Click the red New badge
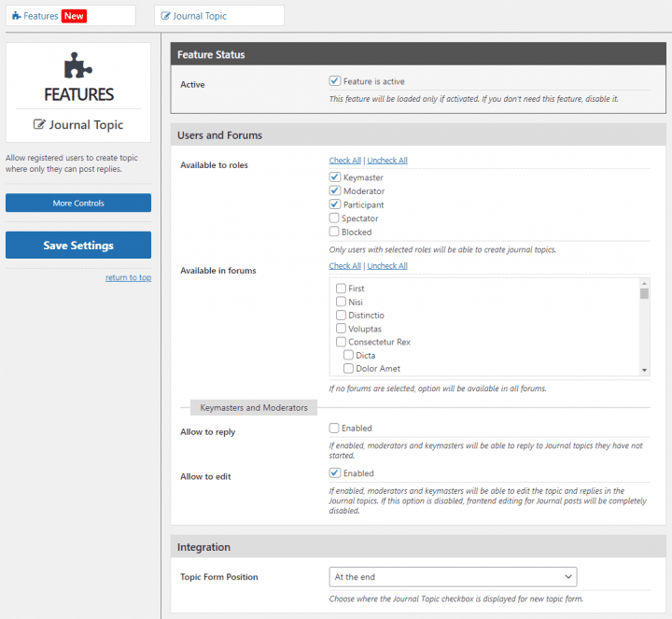672x619 pixels. pos(74,16)
